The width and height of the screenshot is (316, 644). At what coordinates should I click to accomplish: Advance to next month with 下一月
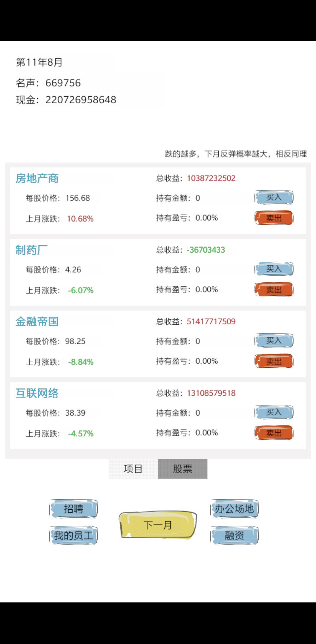158,525
